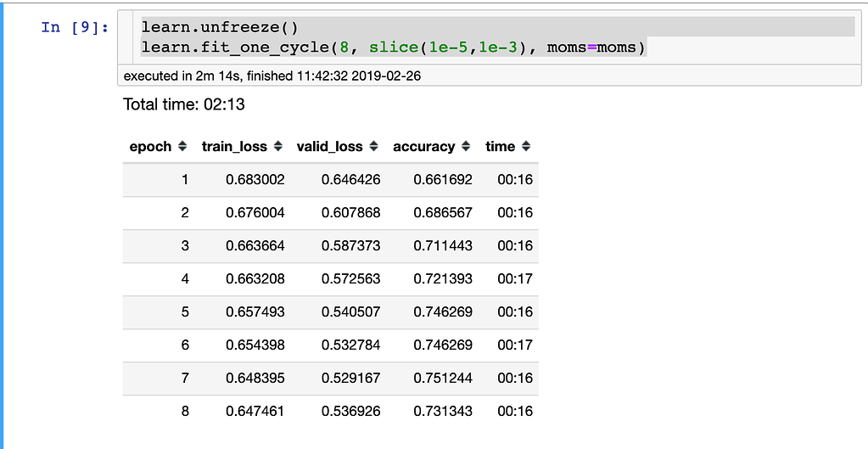Click the 'Total time: 02:13' output text
868x449 pixels.
pyautogui.click(x=184, y=105)
